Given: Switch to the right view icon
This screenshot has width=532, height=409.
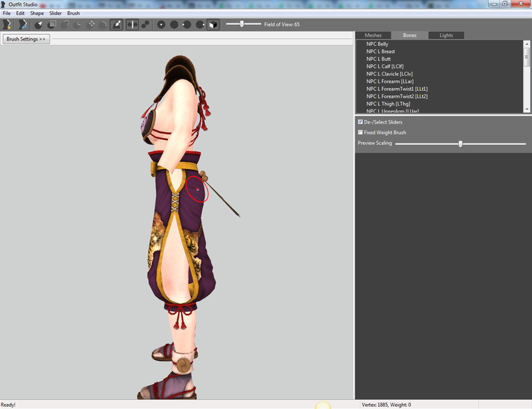Looking at the screenshot, I should click(200, 24).
